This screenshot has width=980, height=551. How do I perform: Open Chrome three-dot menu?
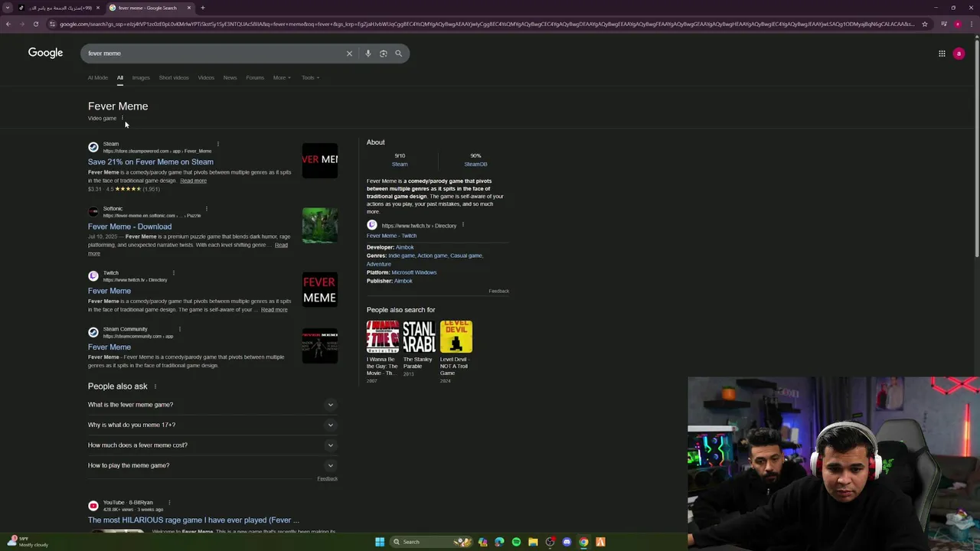coord(970,24)
